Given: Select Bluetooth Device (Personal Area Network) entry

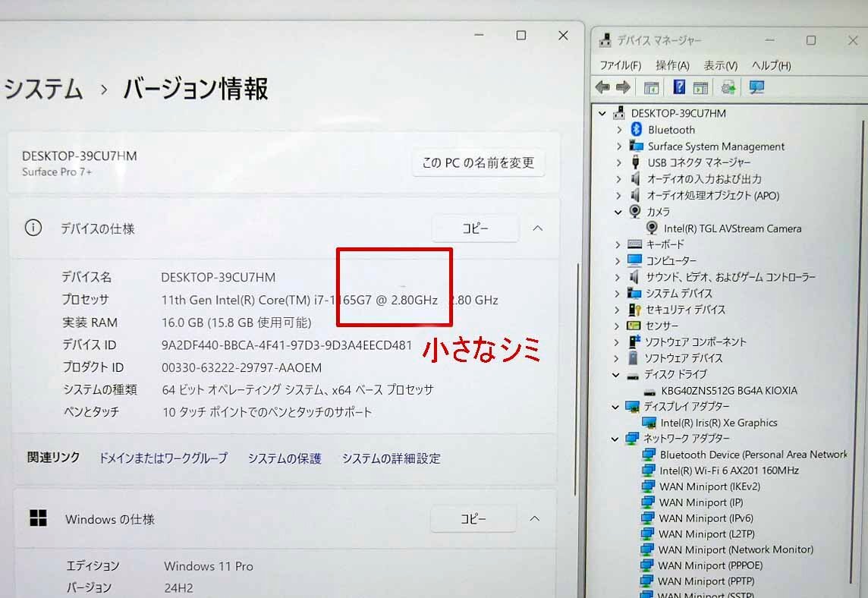Looking at the screenshot, I should 753,454.
